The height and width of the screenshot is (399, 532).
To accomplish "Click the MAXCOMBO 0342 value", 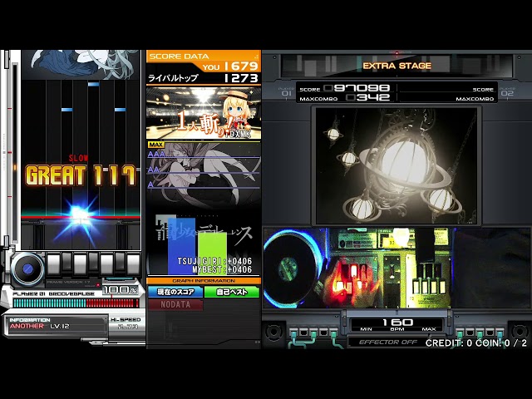I will [x=368, y=98].
